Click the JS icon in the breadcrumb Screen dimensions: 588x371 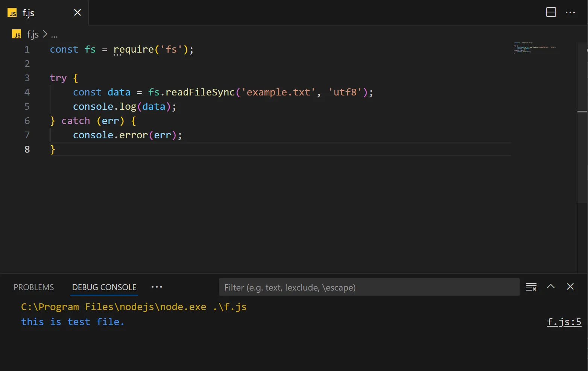(17, 35)
